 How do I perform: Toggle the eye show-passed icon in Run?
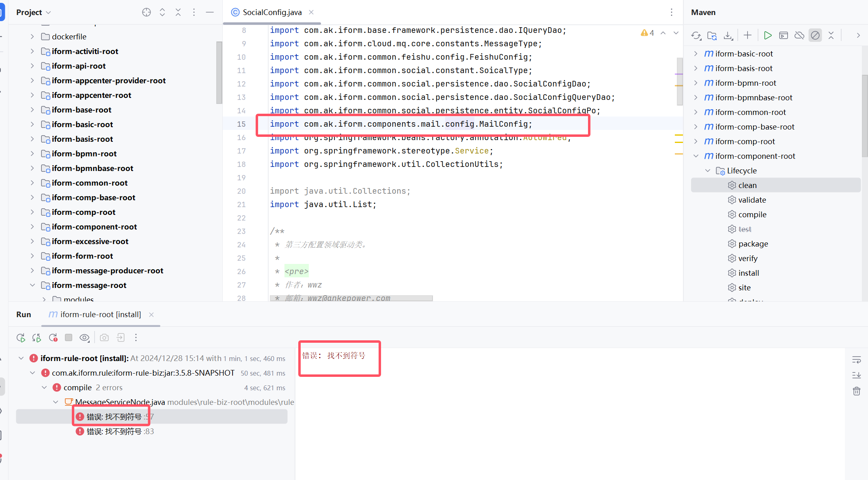[84, 337]
